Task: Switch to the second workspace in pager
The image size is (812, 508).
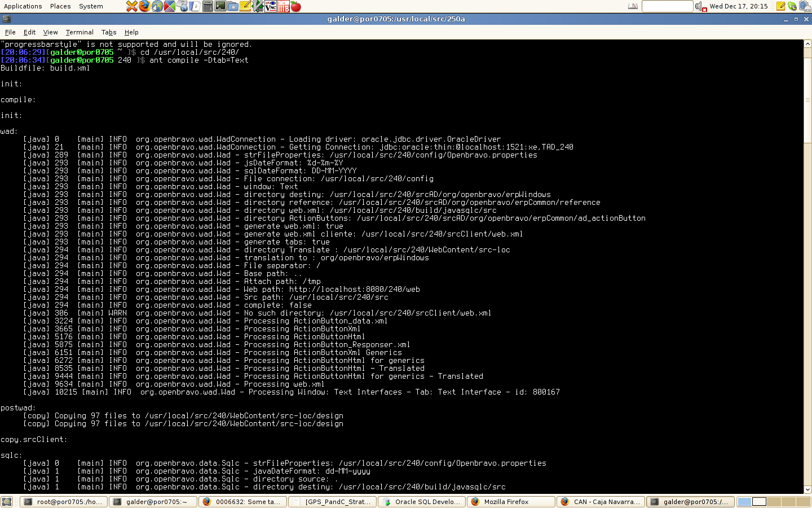Action: [x=759, y=501]
